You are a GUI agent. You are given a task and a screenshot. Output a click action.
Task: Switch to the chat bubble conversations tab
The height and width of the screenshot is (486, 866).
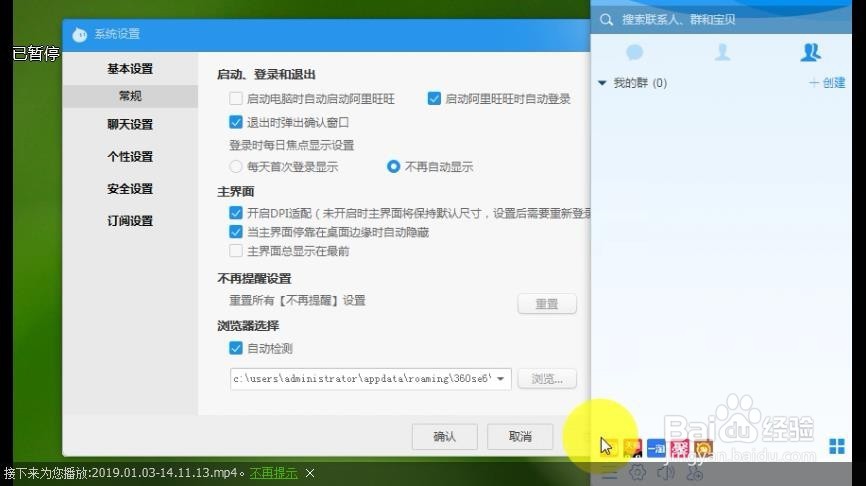[635, 52]
